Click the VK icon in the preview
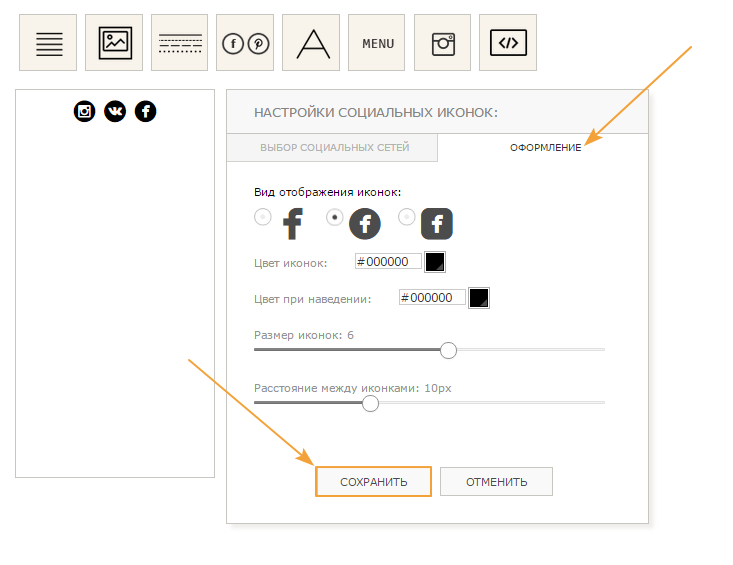 115,111
